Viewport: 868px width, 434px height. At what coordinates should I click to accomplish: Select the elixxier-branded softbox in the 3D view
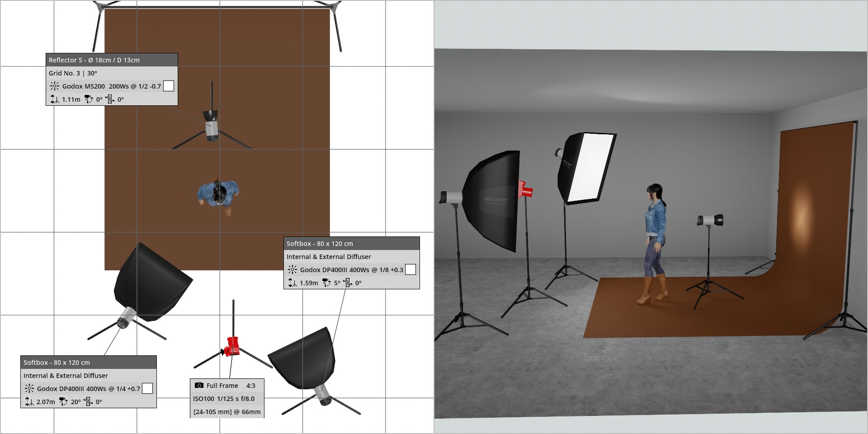tap(492, 201)
